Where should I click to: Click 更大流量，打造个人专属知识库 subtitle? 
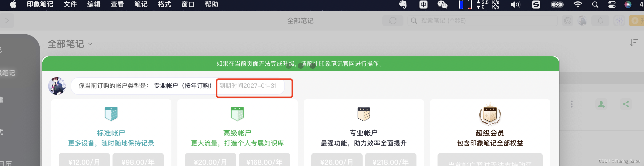tap(237, 143)
